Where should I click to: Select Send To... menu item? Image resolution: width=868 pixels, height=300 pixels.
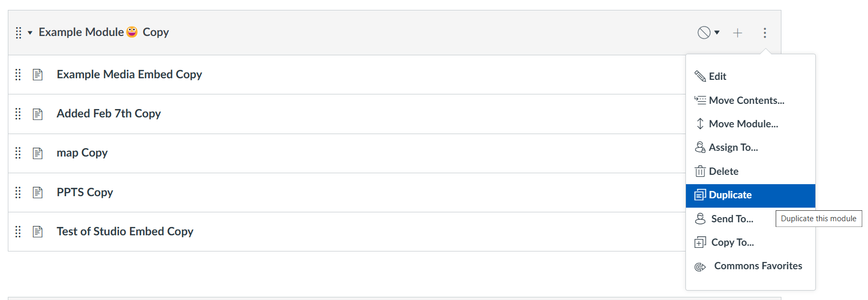point(731,219)
